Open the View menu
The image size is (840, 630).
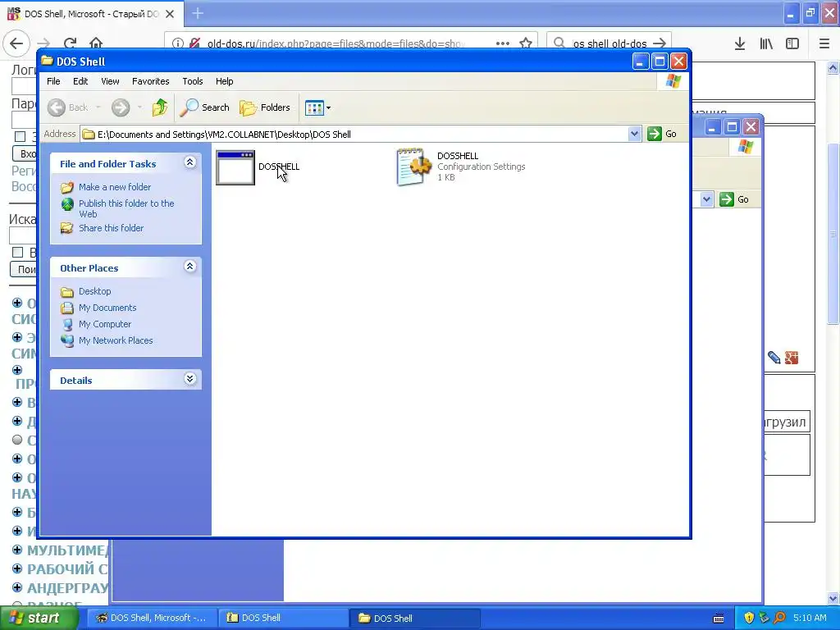(110, 81)
